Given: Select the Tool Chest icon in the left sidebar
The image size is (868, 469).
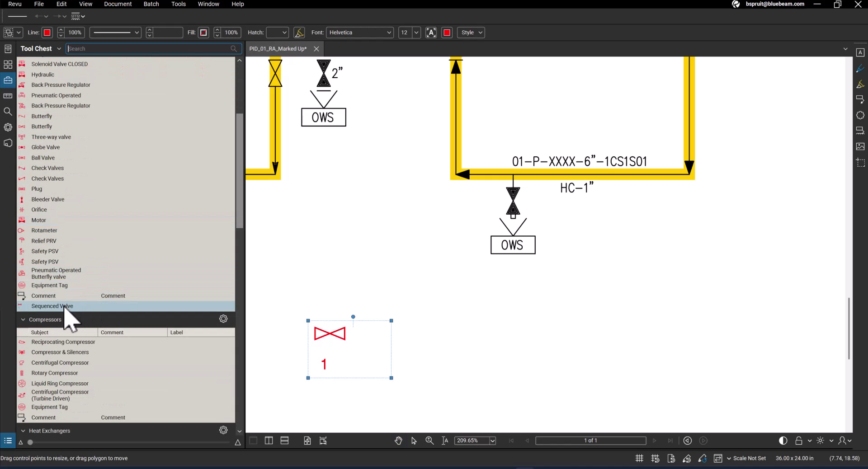Looking at the screenshot, I should 8,80.
